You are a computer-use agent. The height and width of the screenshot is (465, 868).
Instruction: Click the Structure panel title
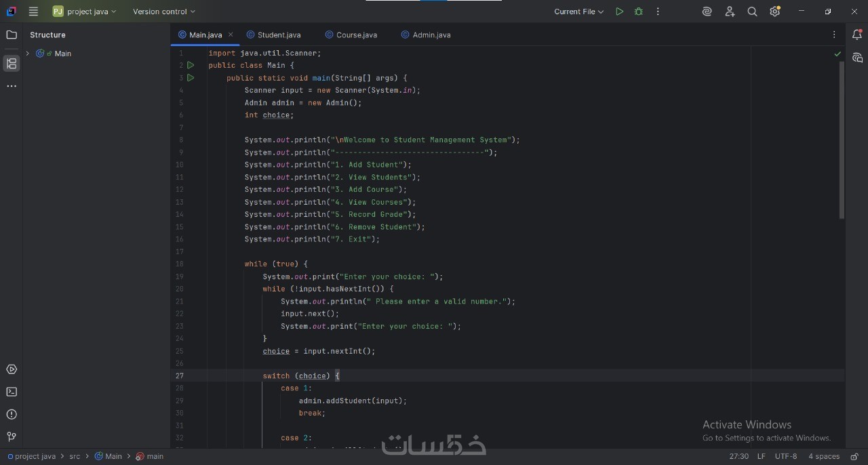tap(47, 35)
